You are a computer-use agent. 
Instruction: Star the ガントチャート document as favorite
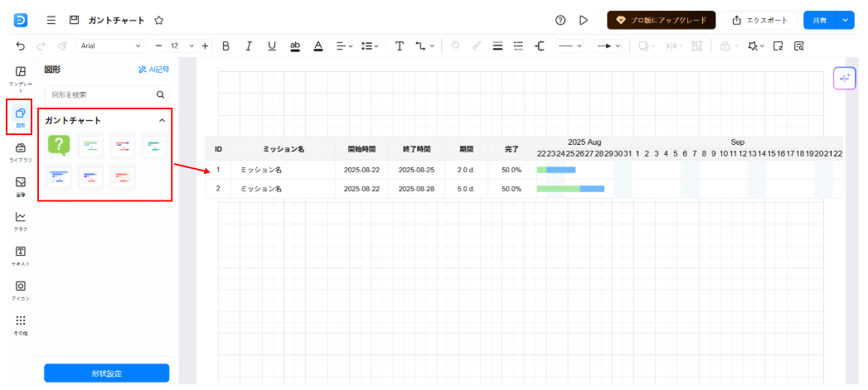159,21
